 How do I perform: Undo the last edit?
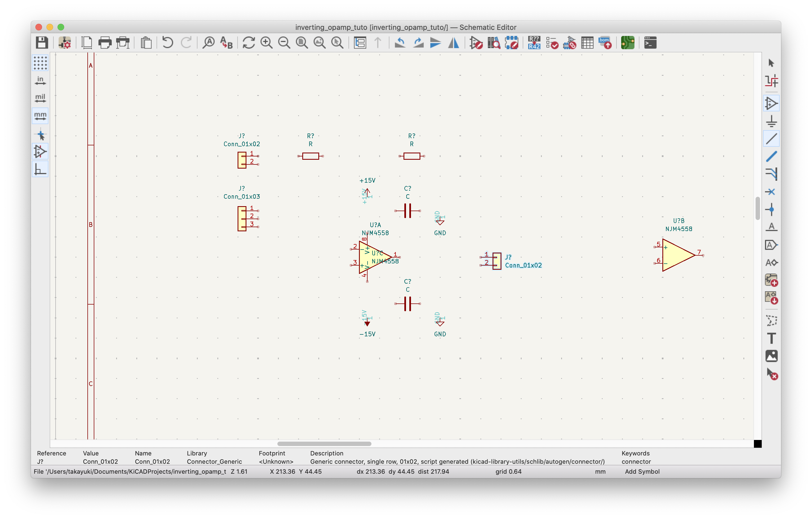pyautogui.click(x=168, y=43)
